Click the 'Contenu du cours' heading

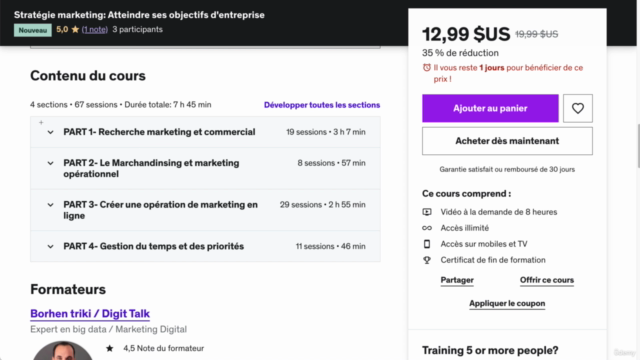[88, 76]
